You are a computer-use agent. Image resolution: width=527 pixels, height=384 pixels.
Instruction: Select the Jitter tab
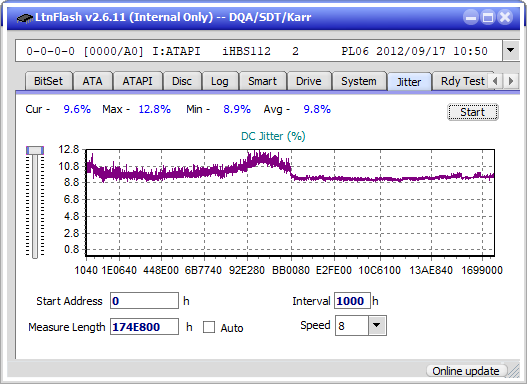[x=409, y=82]
